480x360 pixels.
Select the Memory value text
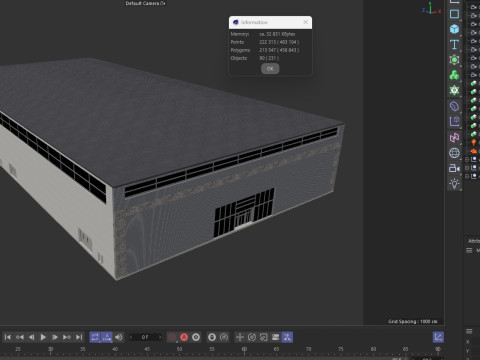coord(277,34)
